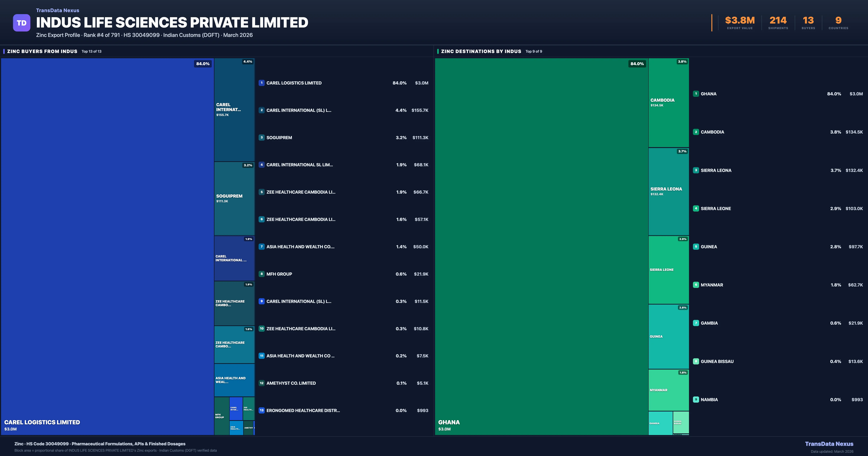Click rank badge 1 beside Carel Logistics Limited
The image size is (868, 456).
[x=261, y=83]
